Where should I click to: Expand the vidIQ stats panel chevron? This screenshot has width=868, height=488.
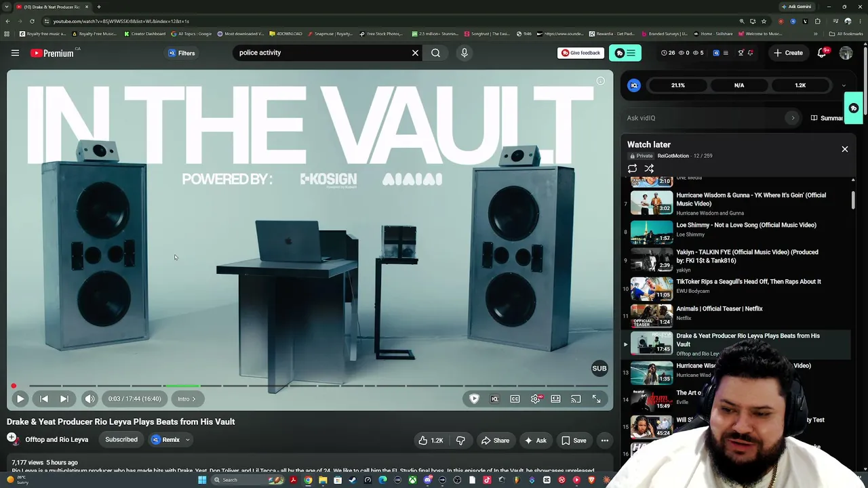click(x=844, y=85)
